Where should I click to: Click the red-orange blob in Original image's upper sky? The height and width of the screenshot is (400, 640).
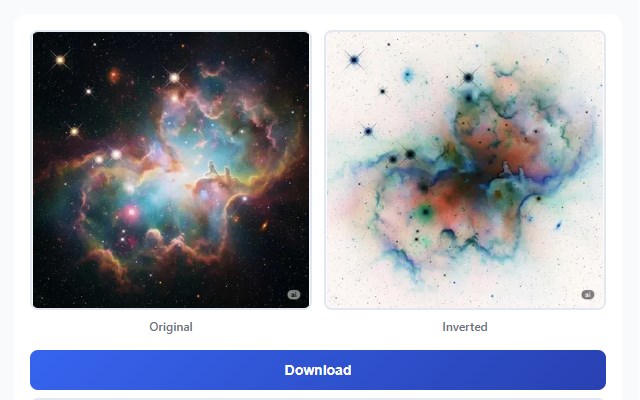[114, 75]
